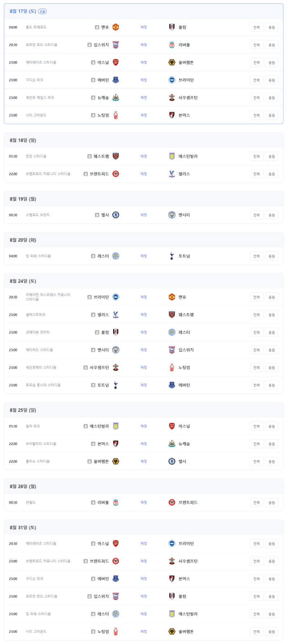Click the 에버턴 team name in Tottenham match
The image size is (289, 644).
click(x=184, y=385)
